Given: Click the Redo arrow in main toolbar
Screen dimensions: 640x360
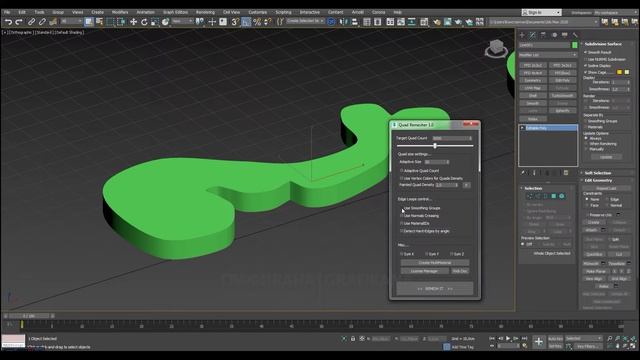Looking at the screenshot, I should 18,22.
